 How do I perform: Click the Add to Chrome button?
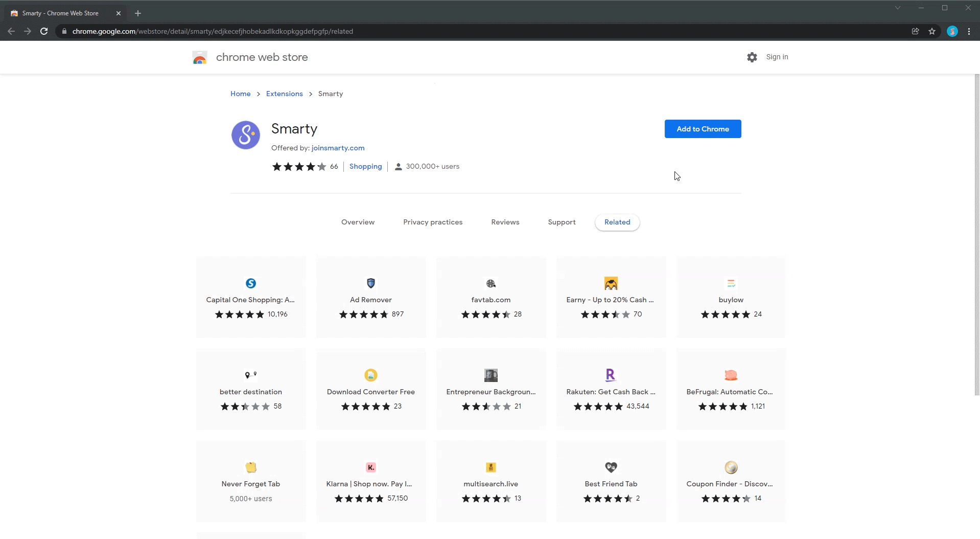(x=703, y=129)
